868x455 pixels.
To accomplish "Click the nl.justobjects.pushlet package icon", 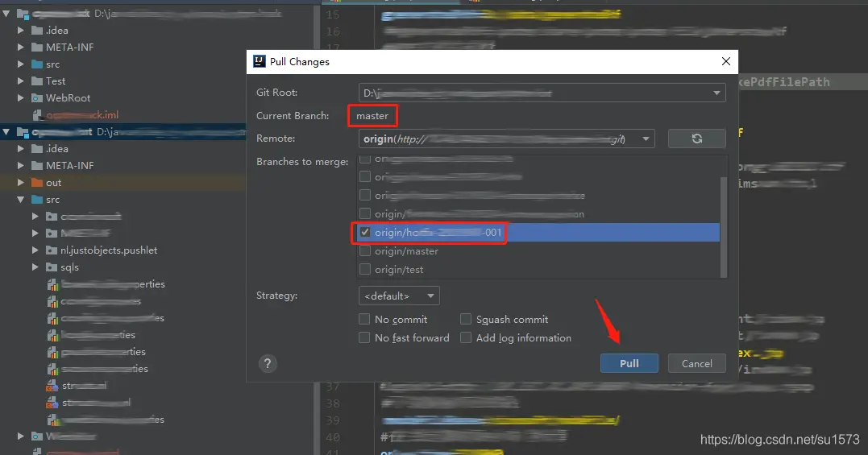I will click(52, 250).
